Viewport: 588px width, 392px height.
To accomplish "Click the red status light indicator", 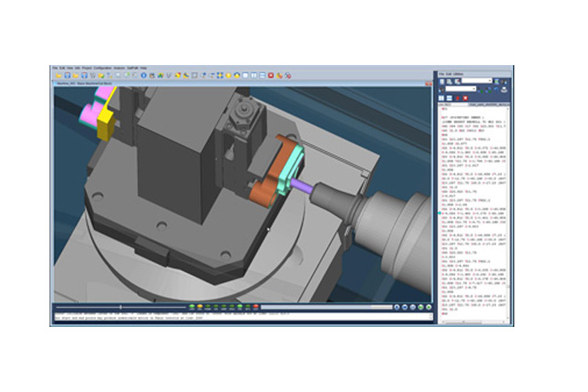I will (256, 307).
